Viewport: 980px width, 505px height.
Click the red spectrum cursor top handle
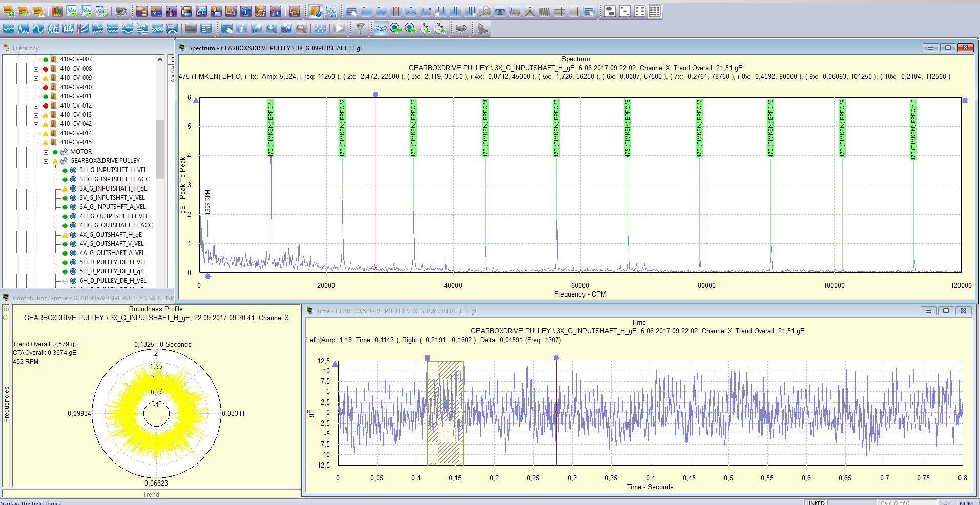point(376,95)
